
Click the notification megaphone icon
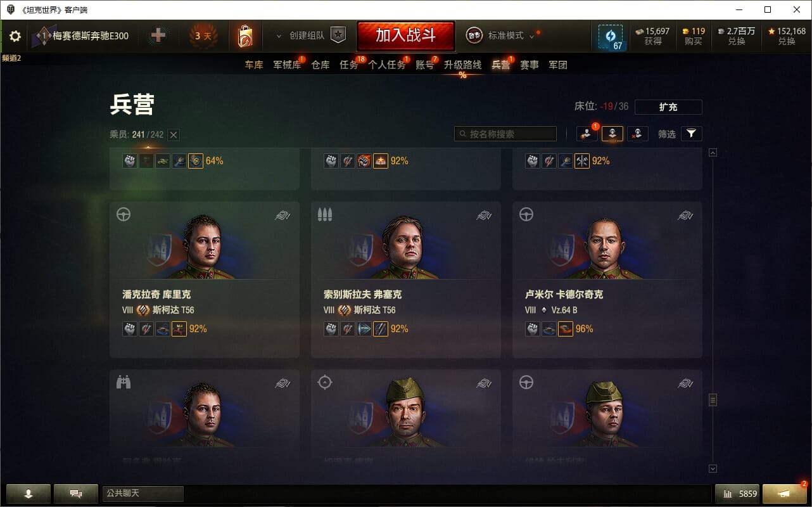pyautogui.click(x=784, y=494)
